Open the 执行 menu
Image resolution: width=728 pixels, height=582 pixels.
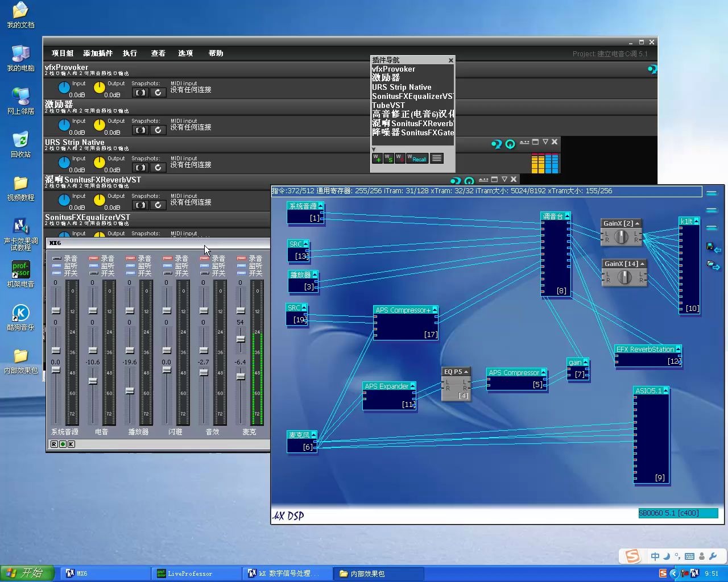[x=130, y=53]
